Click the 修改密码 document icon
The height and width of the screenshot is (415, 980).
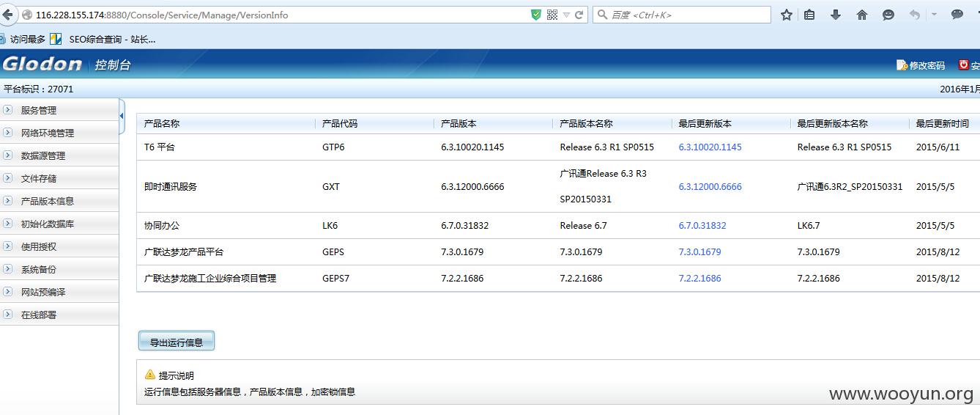(x=902, y=65)
